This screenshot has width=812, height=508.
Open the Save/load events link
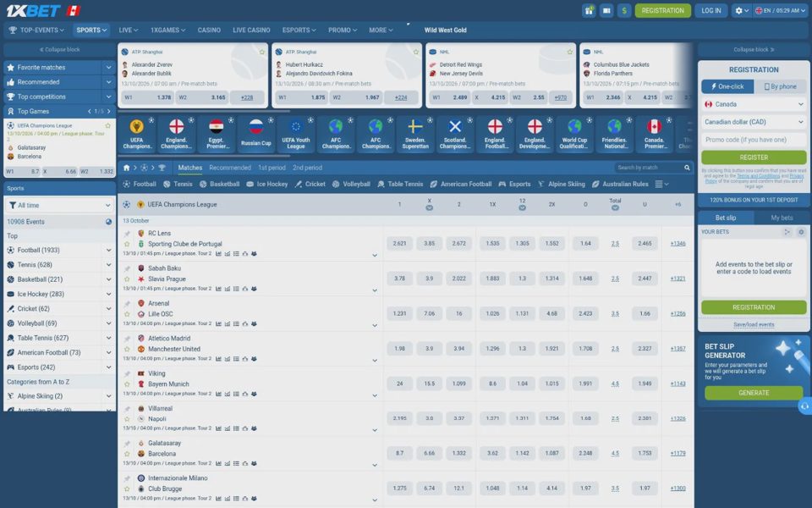[754, 324]
